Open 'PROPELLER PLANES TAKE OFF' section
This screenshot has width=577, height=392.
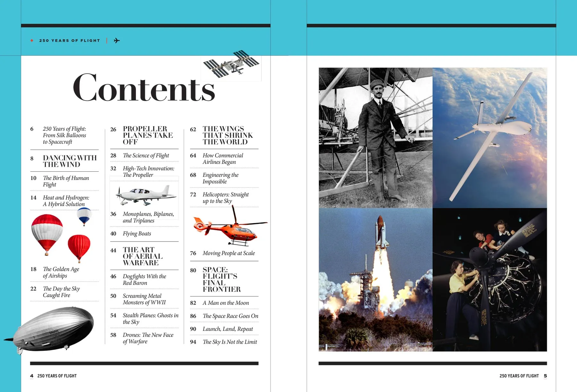click(148, 135)
